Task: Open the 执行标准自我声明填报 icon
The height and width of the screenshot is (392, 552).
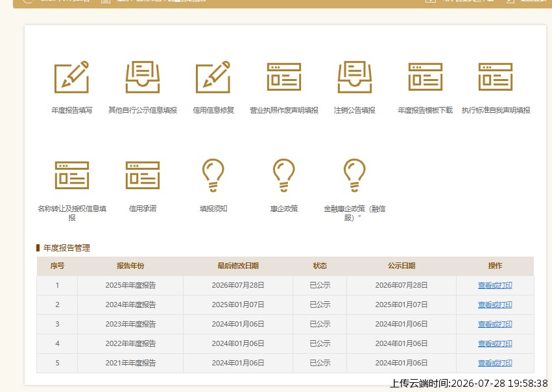Action: pos(496,77)
